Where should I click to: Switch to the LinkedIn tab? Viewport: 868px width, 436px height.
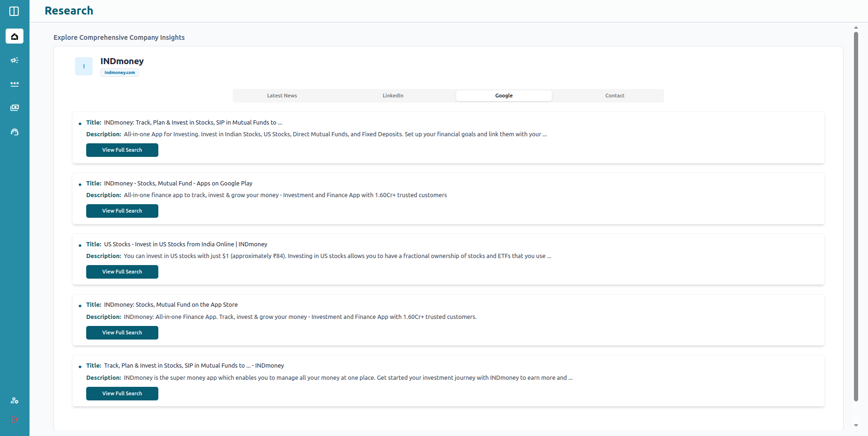(x=393, y=96)
